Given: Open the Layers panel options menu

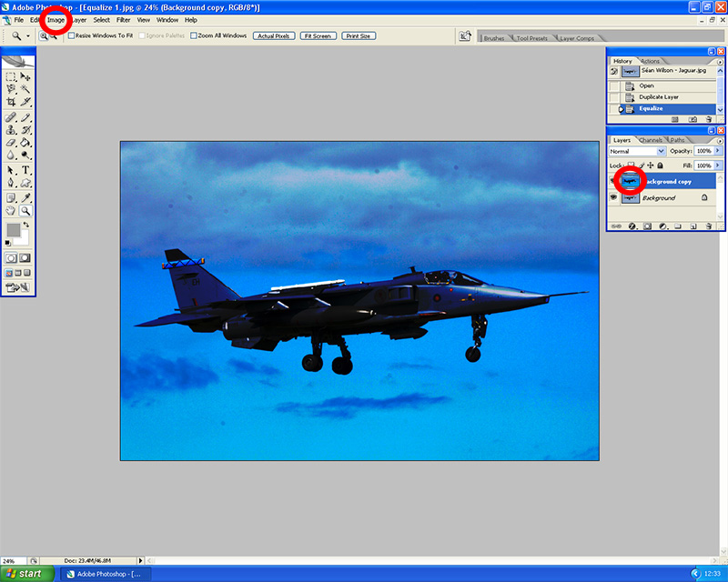Looking at the screenshot, I should 720,141.
